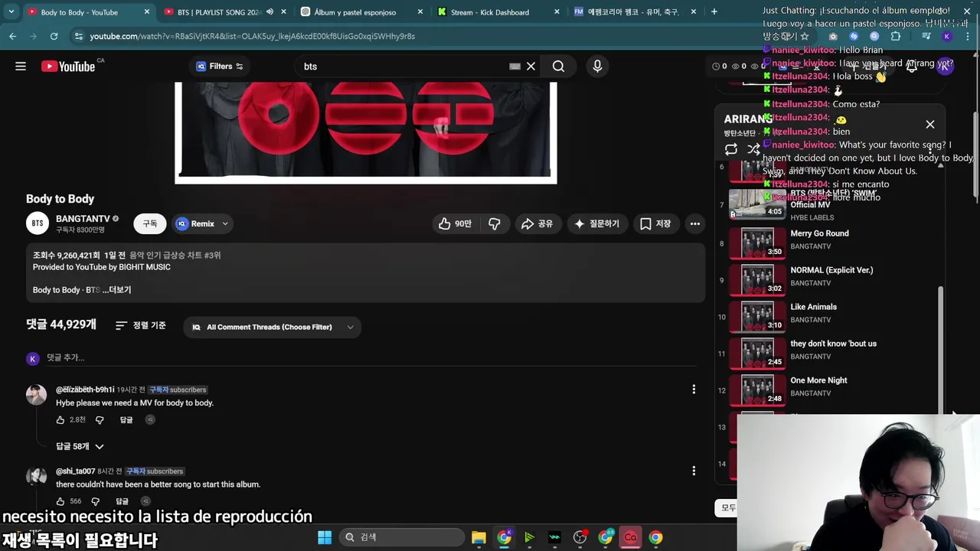This screenshot has width=980, height=551.
Task: Start voice search with the microphone icon
Action: [x=597, y=67]
